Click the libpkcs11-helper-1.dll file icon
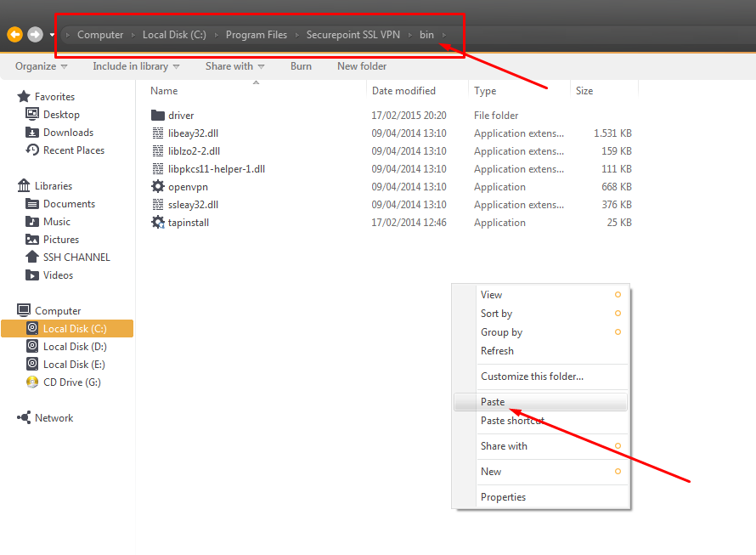 [158, 169]
